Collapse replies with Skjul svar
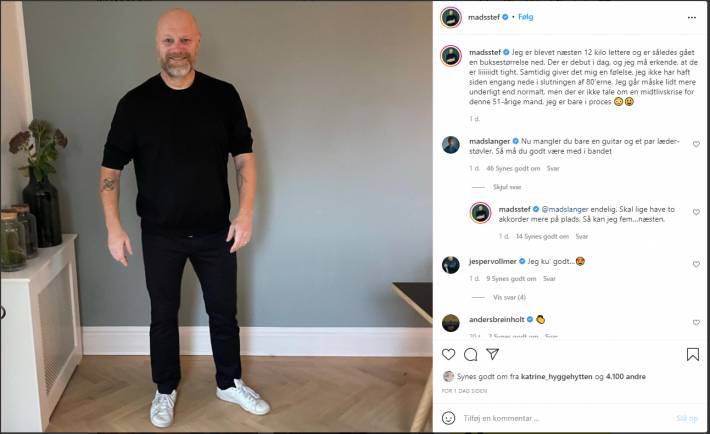 click(507, 187)
